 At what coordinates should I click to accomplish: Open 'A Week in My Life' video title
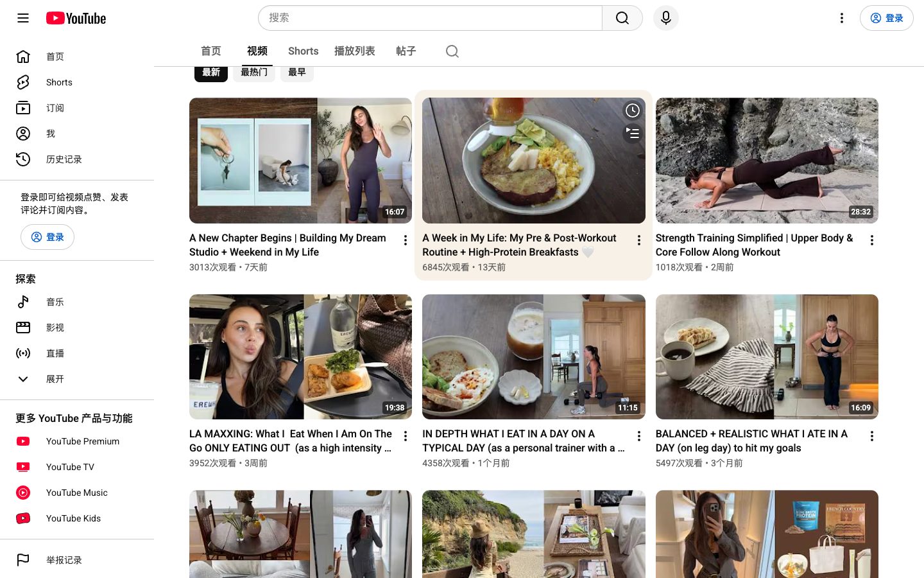520,245
